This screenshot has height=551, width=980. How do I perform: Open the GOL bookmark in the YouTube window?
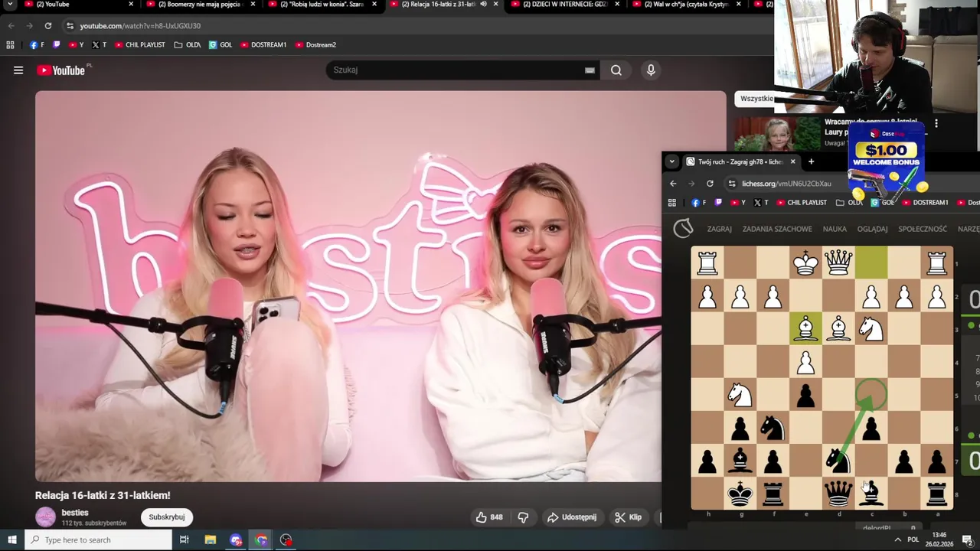[x=220, y=45]
